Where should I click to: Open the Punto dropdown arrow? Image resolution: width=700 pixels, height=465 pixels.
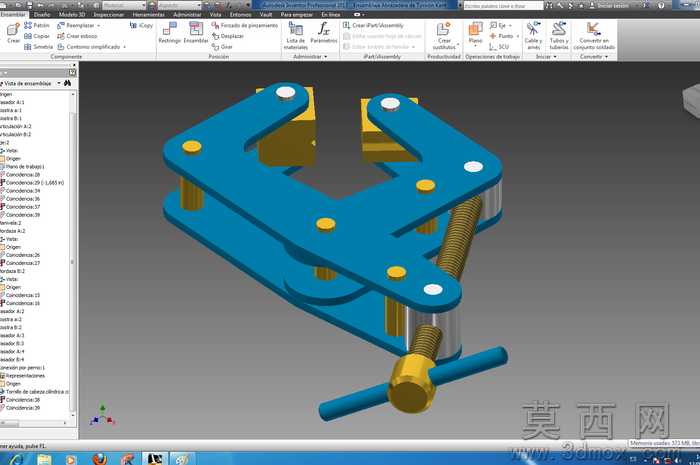click(x=517, y=36)
